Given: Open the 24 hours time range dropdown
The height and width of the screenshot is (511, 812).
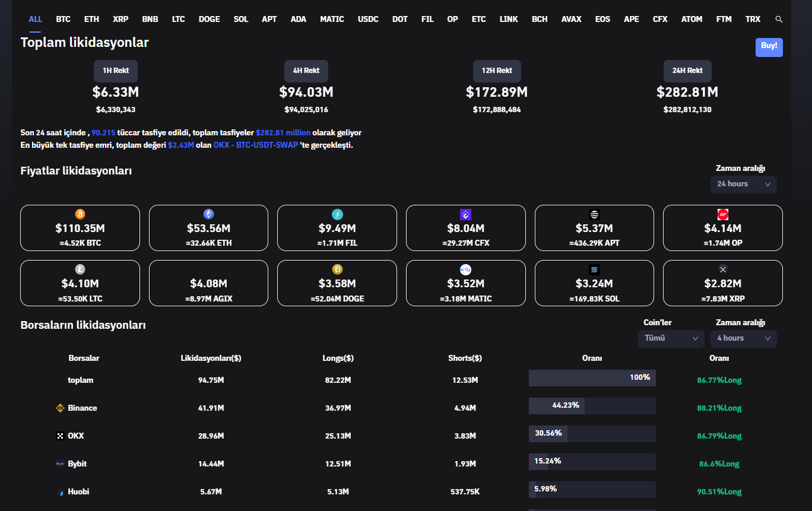Looking at the screenshot, I should [x=743, y=184].
